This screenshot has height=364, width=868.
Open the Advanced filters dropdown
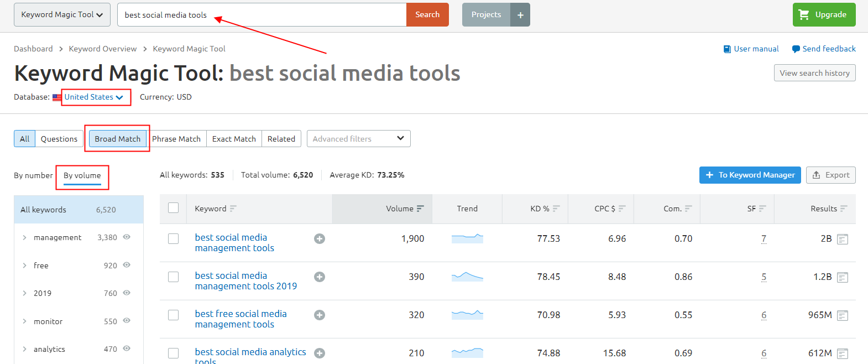click(358, 139)
